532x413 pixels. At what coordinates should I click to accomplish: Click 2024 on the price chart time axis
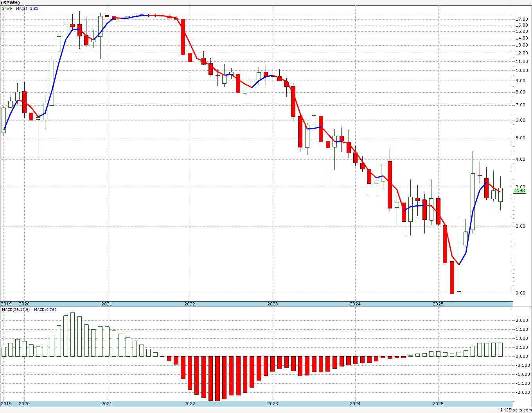coord(355,304)
